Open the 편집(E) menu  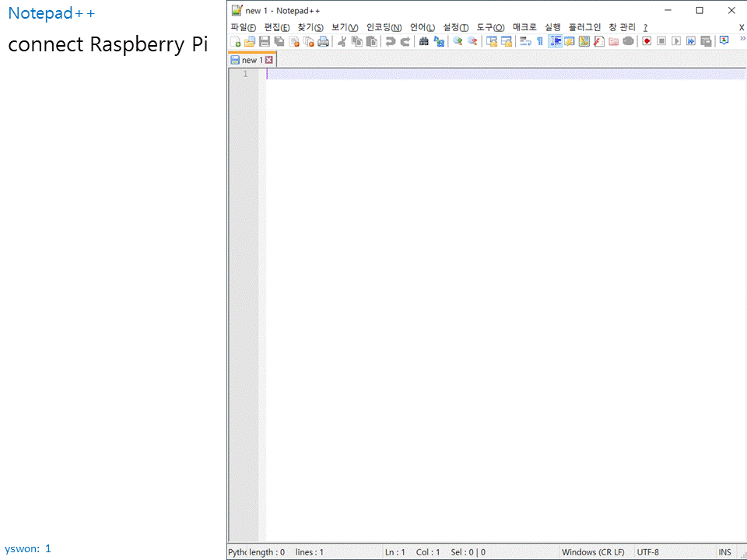coord(277,28)
